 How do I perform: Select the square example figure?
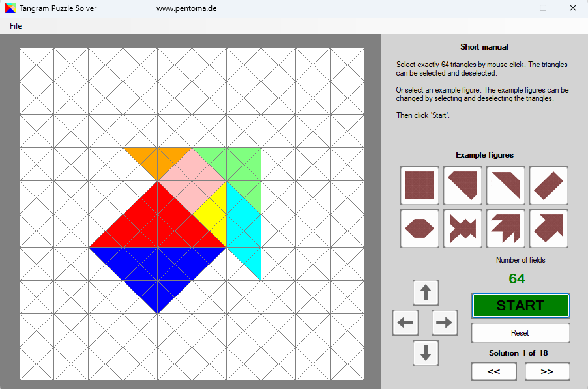[419, 186]
